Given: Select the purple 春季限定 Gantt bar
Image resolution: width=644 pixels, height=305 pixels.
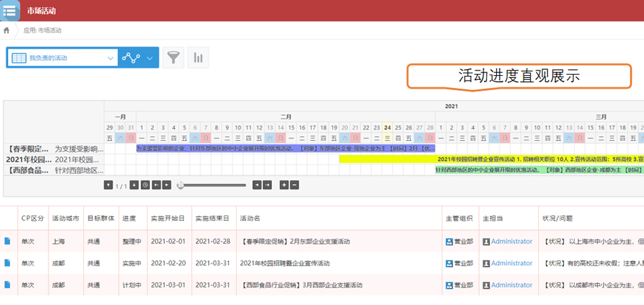Looking at the screenshot, I should (x=285, y=148).
